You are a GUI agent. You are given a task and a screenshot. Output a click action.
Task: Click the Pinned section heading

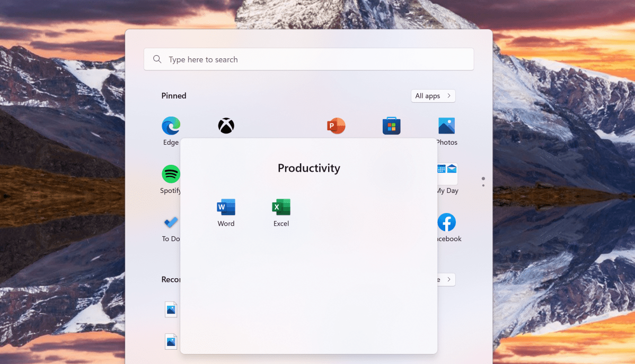pyautogui.click(x=174, y=96)
